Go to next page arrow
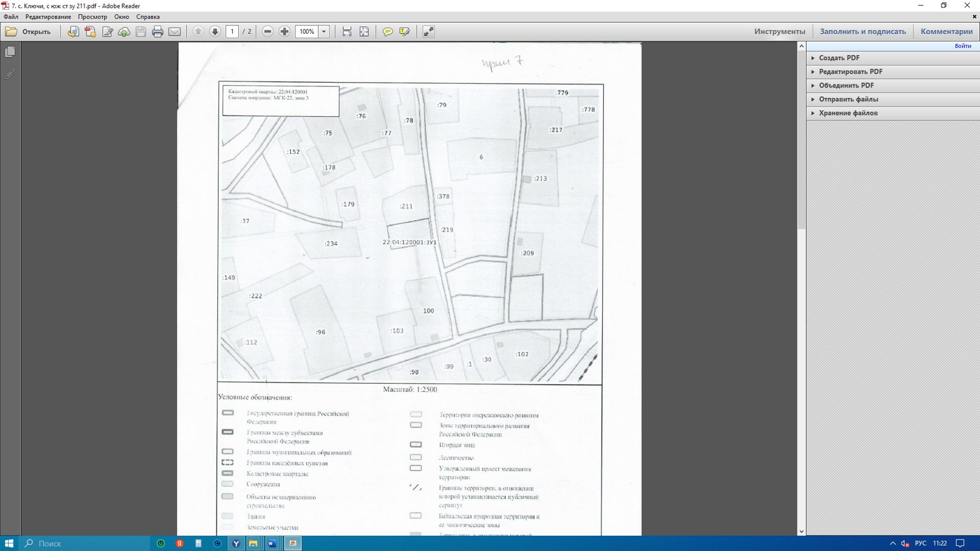This screenshot has width=980, height=551. click(x=215, y=32)
